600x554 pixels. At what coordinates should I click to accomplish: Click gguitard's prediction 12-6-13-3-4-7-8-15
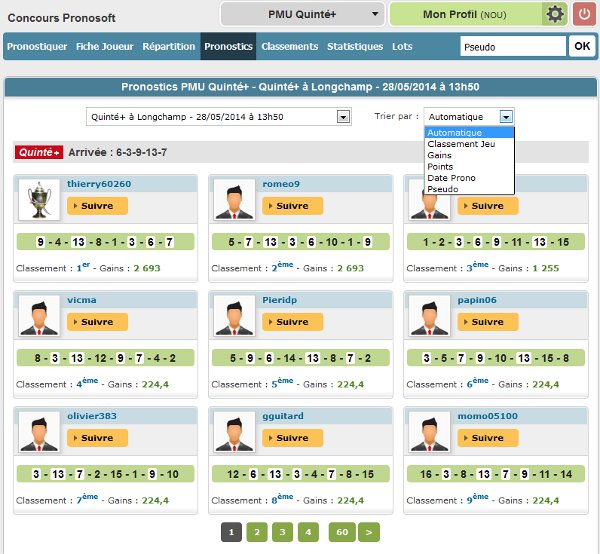pyautogui.click(x=300, y=474)
